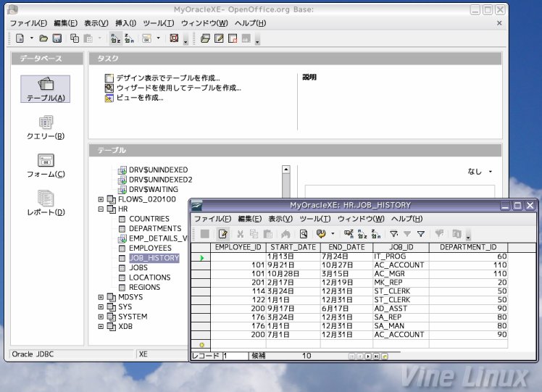542x392 pixels.
Task: Open ツール menu in the JOB_HISTORY window
Action: [314, 219]
